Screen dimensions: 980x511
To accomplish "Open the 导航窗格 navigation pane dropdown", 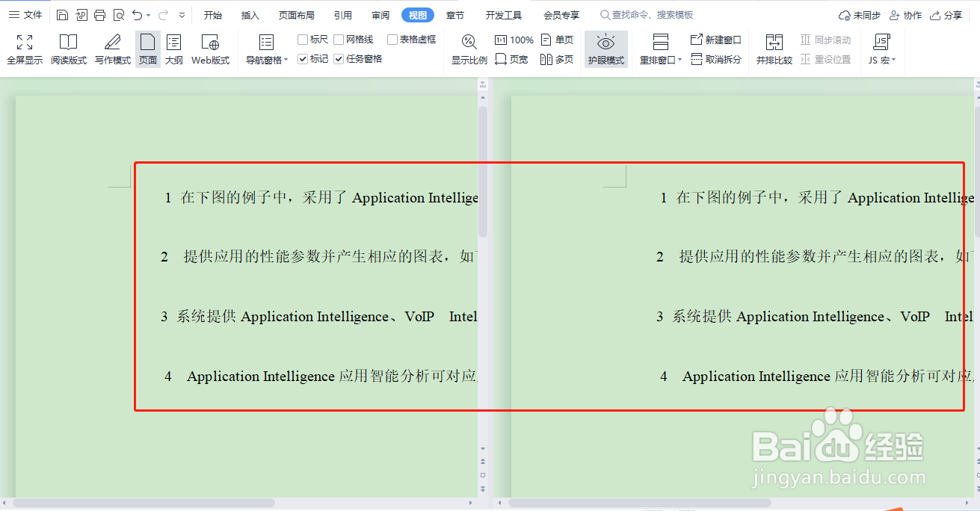I will click(266, 49).
